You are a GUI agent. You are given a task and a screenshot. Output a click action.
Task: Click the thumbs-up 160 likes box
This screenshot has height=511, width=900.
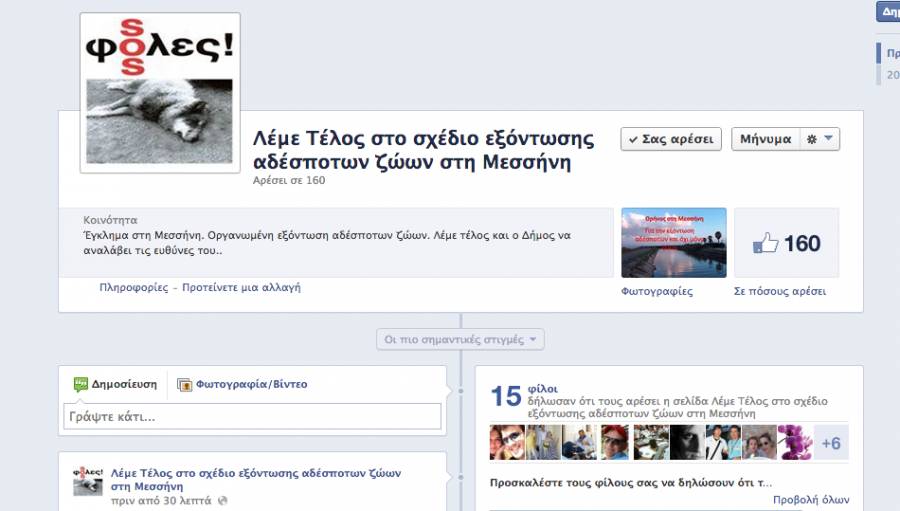click(x=786, y=243)
